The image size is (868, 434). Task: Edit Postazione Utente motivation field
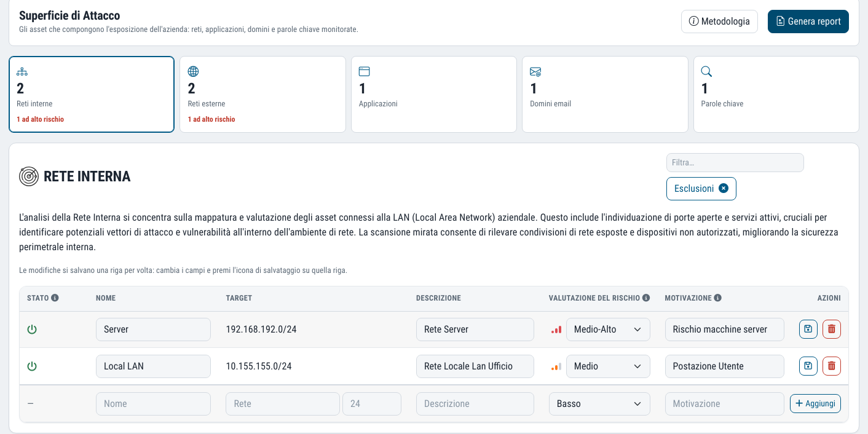[724, 366]
